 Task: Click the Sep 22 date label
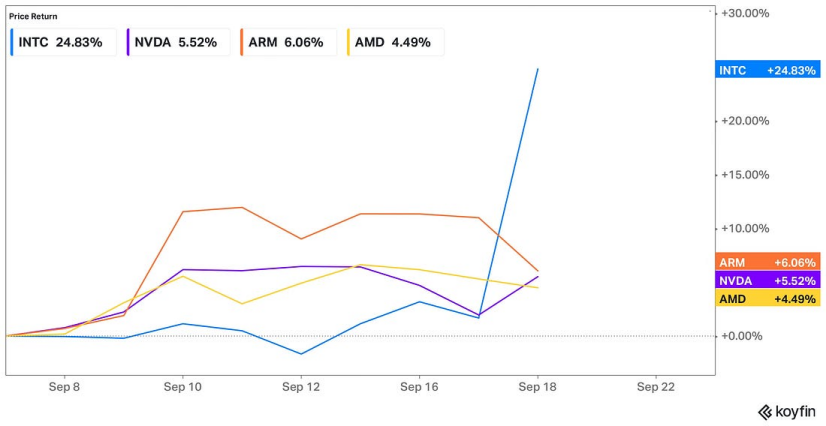(655, 386)
